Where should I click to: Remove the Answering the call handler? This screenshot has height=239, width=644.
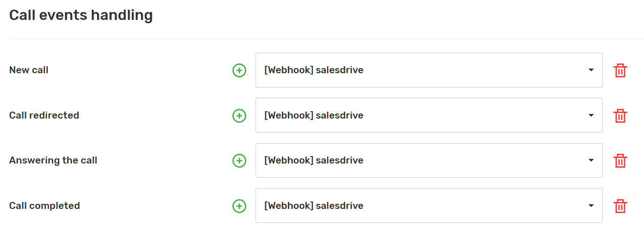coord(620,161)
